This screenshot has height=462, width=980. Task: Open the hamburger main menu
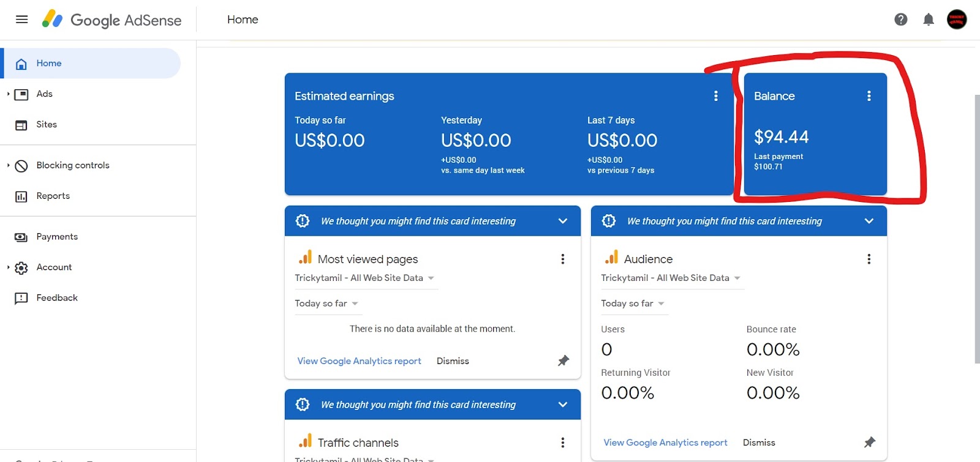click(x=21, y=20)
